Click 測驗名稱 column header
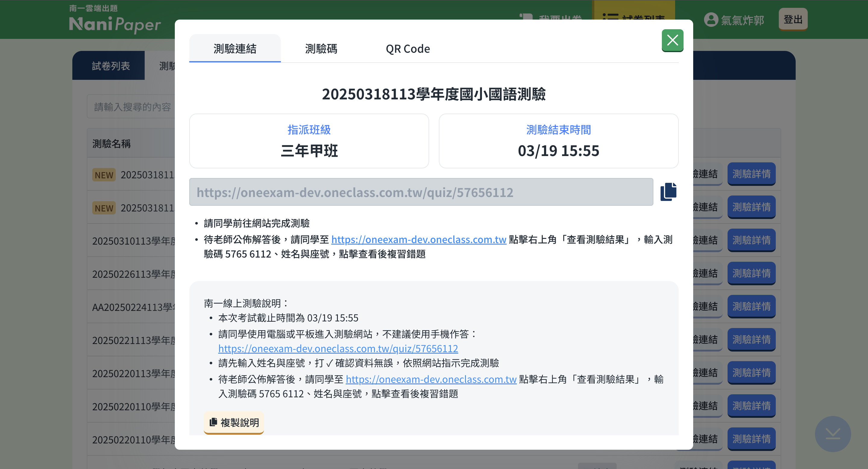The height and width of the screenshot is (469, 868). click(112, 144)
